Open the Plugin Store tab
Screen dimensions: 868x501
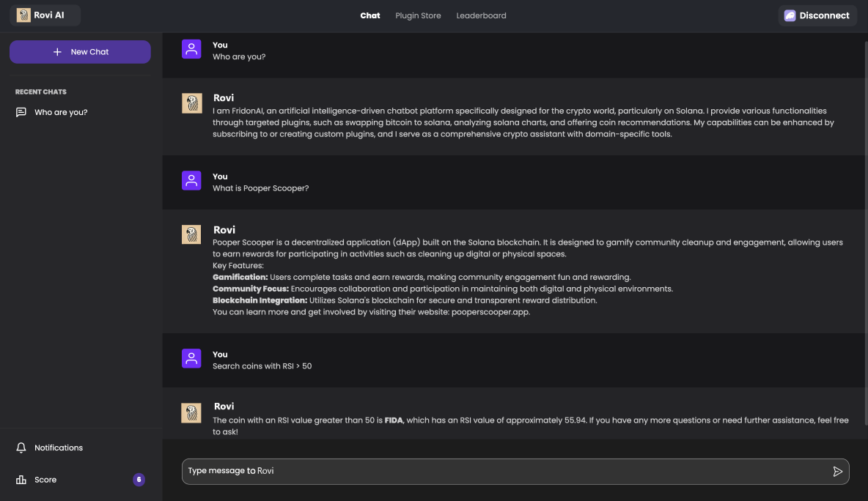click(418, 15)
